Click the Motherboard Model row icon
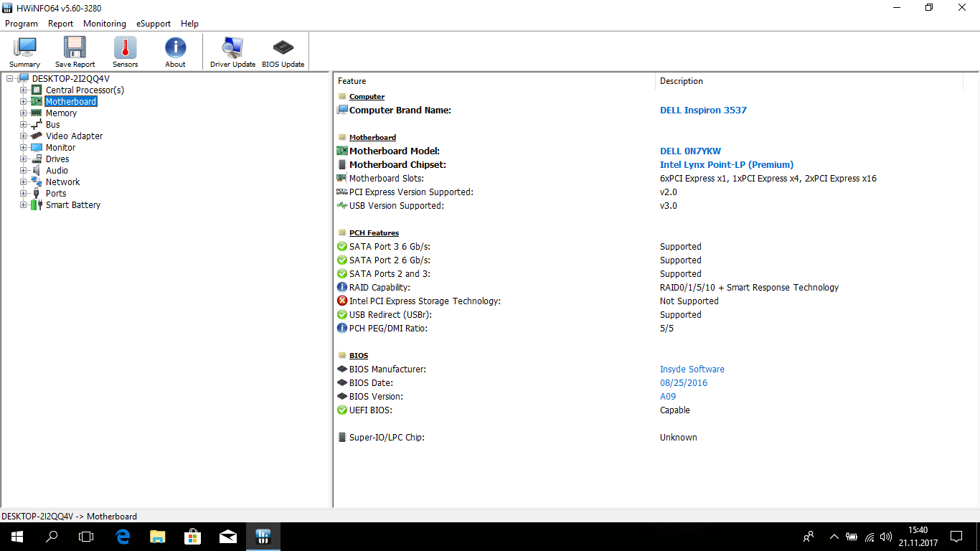The image size is (980, 551). click(342, 151)
